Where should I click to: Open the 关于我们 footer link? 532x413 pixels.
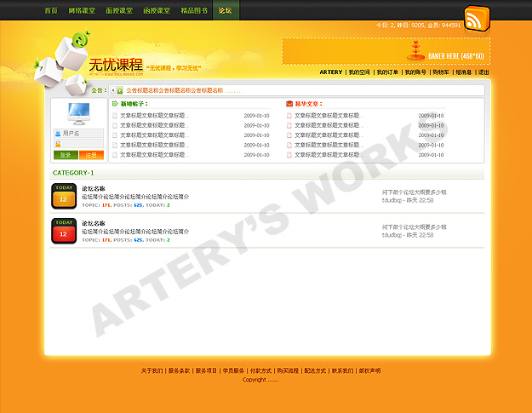(x=152, y=371)
